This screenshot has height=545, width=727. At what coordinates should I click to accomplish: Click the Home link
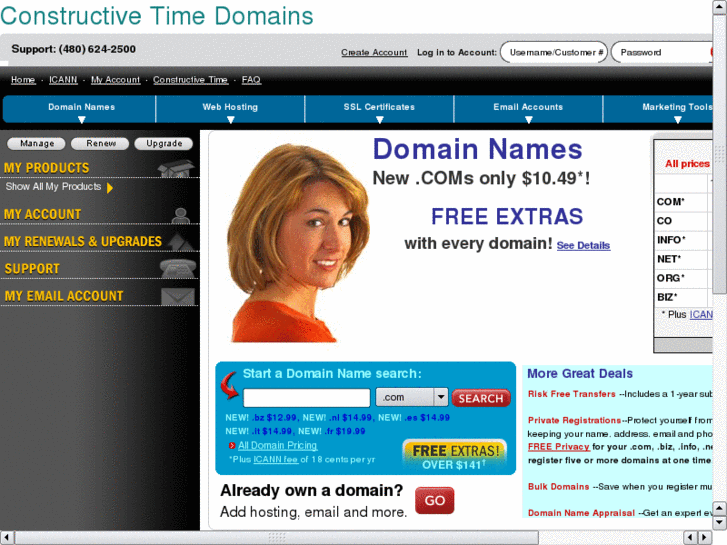tap(23, 80)
